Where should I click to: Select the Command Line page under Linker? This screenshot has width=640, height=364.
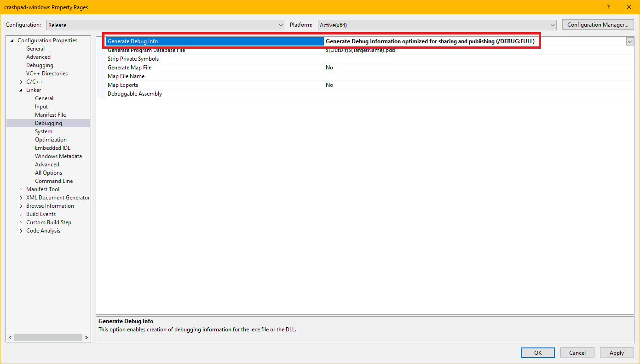pos(54,181)
